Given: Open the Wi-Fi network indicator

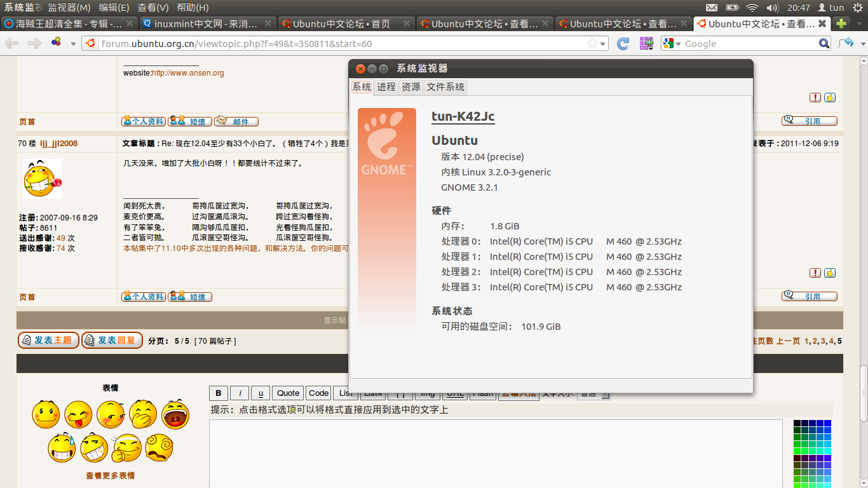Looking at the screenshot, I should pyautogui.click(x=752, y=8).
